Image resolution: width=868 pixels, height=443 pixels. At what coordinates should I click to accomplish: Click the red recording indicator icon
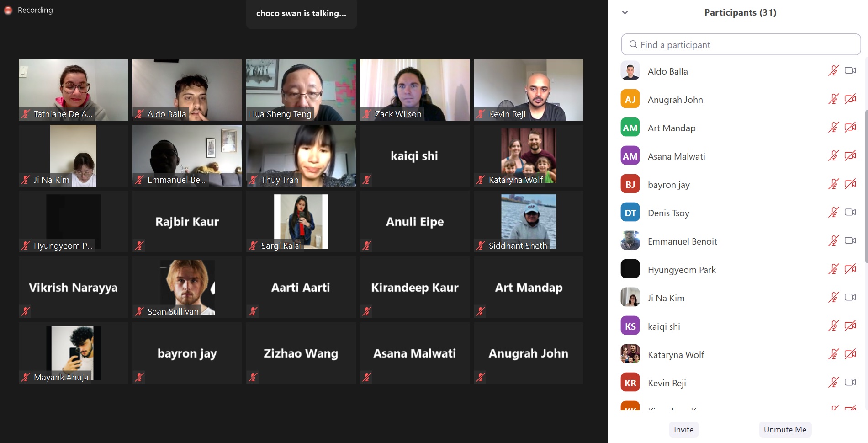pyautogui.click(x=8, y=10)
